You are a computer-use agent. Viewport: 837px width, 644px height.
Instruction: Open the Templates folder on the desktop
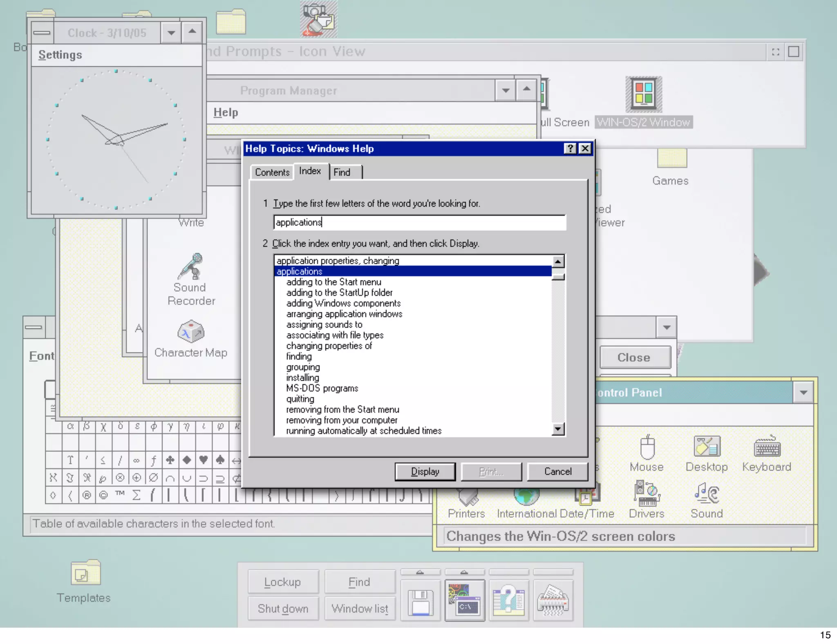point(85,572)
